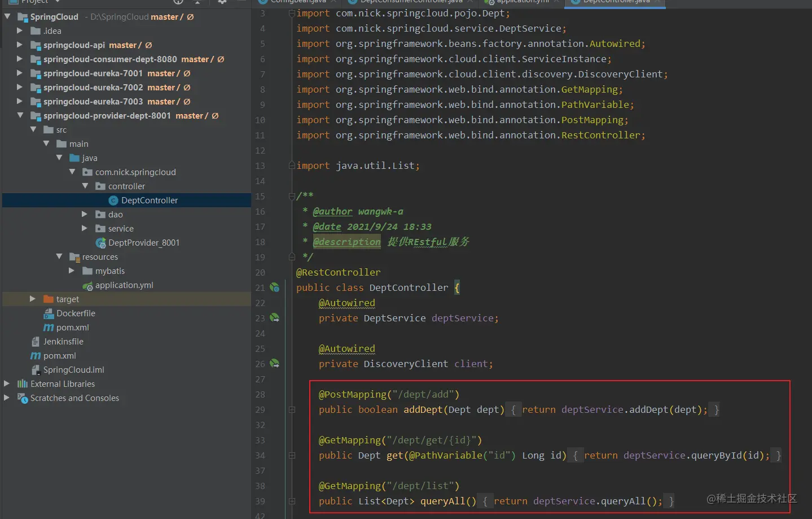This screenshot has width=812, height=519.
Task: Select the DeptProvider_8001 class icon in tree
Action: pyautogui.click(x=100, y=243)
